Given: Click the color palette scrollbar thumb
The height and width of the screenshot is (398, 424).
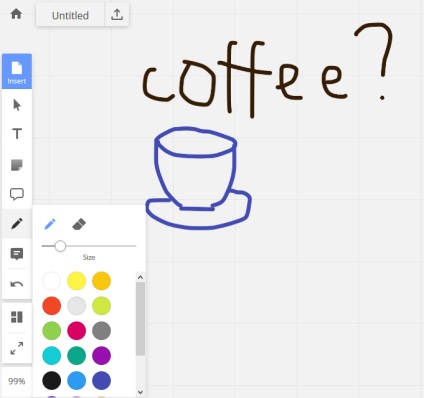Looking at the screenshot, I should pos(140,319).
